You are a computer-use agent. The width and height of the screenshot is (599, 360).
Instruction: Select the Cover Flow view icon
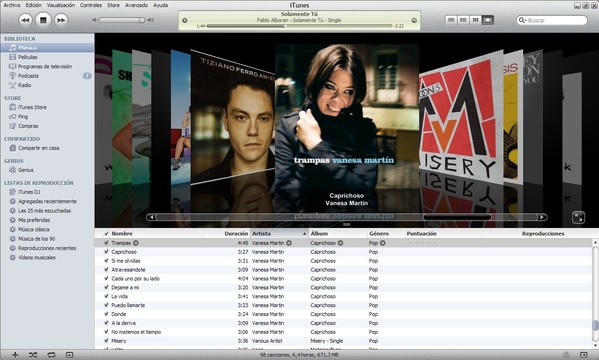(x=488, y=19)
